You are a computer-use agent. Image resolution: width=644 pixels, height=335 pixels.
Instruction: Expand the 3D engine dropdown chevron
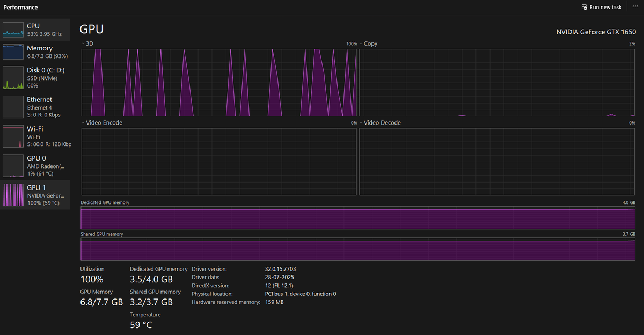click(x=83, y=43)
